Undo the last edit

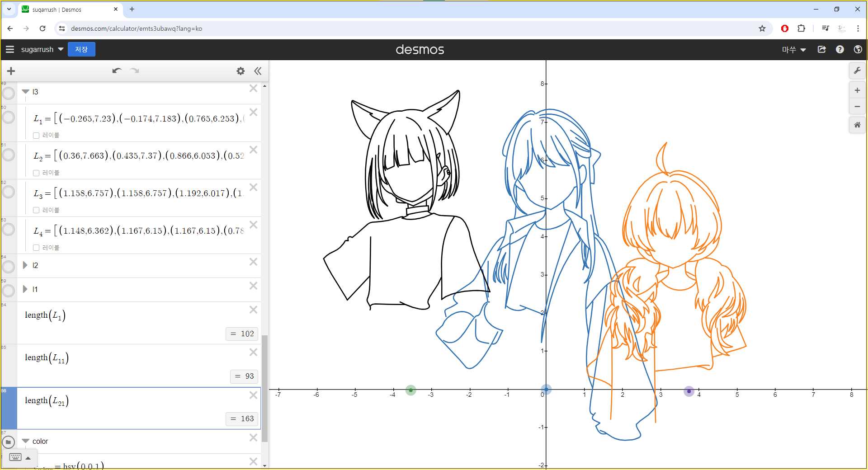117,70
